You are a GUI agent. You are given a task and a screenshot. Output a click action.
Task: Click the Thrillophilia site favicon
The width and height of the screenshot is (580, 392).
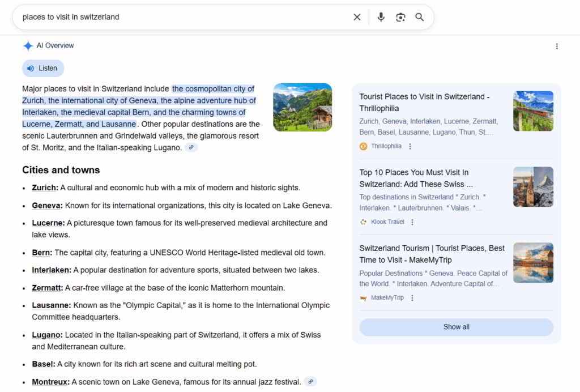(x=363, y=146)
